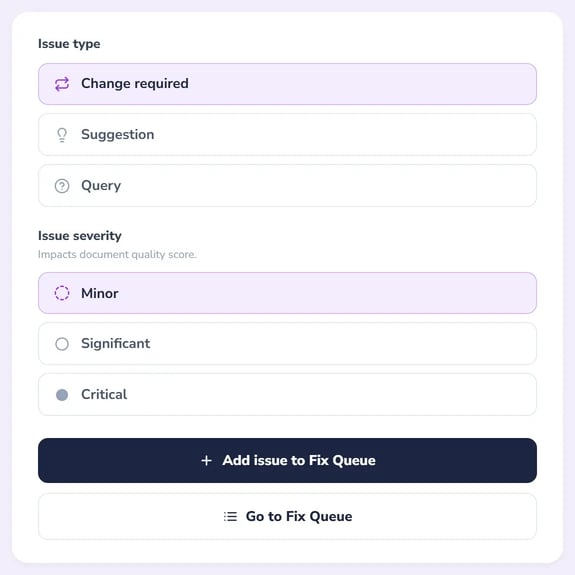Click the lightbulb icon next to Suggestion
575x575 pixels.
coord(62,135)
